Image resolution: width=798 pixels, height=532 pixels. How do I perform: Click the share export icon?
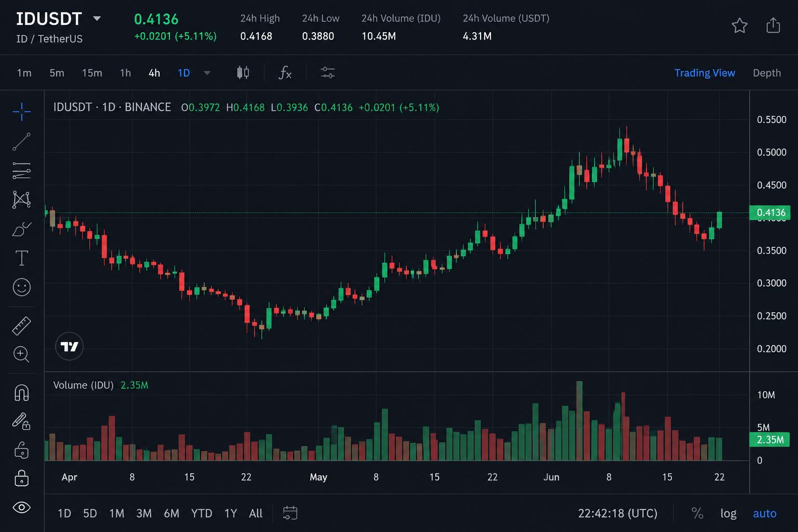773,25
